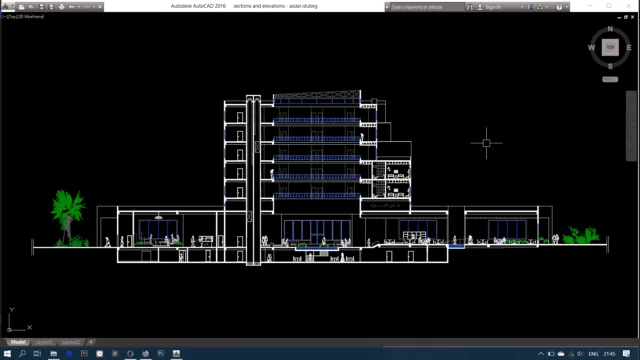Expand the Quick Access Toolbar customize dropdown
Viewport: 640px width, 360px height.
[100, 7]
